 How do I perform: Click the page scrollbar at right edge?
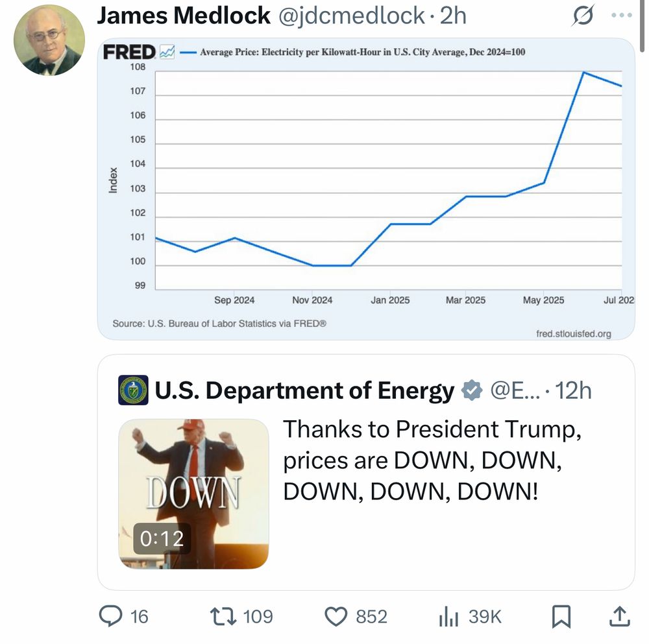642,26
